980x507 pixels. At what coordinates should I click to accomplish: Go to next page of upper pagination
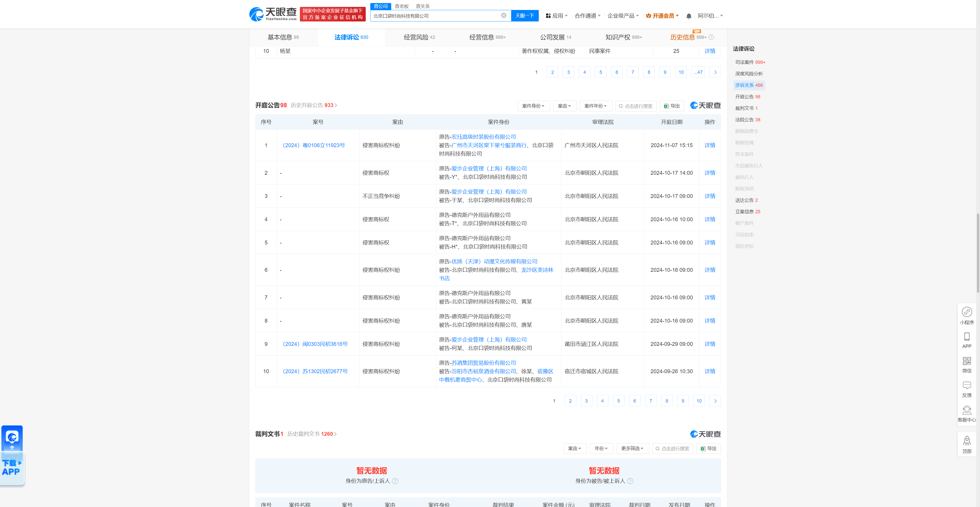click(x=715, y=72)
